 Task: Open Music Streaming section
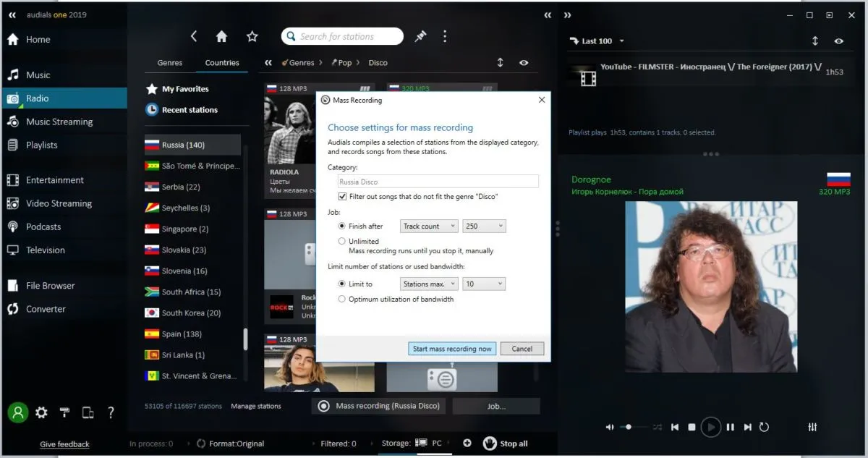(x=59, y=122)
